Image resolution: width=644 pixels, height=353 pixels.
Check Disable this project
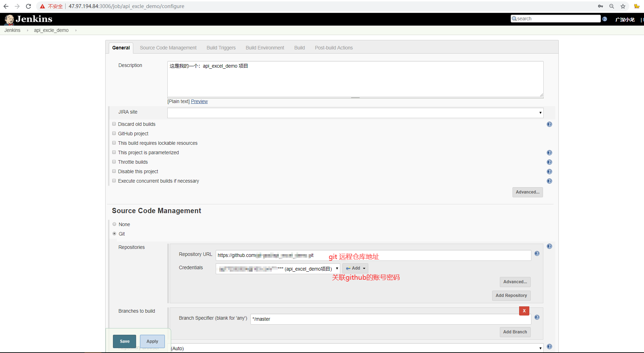tap(114, 171)
